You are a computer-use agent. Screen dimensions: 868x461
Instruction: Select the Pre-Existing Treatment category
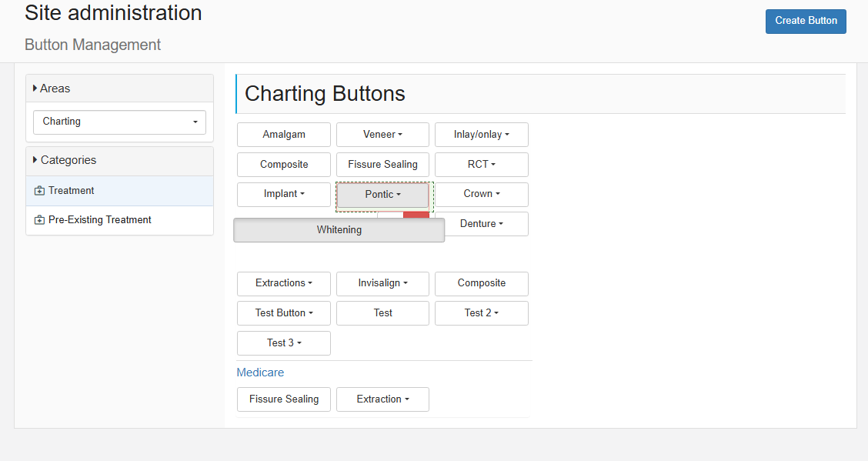pyautogui.click(x=119, y=220)
